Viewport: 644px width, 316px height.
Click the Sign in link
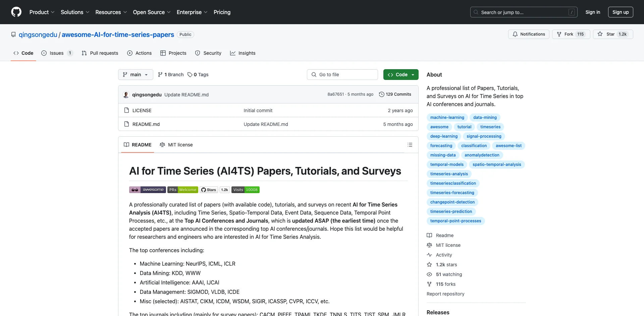coord(593,12)
